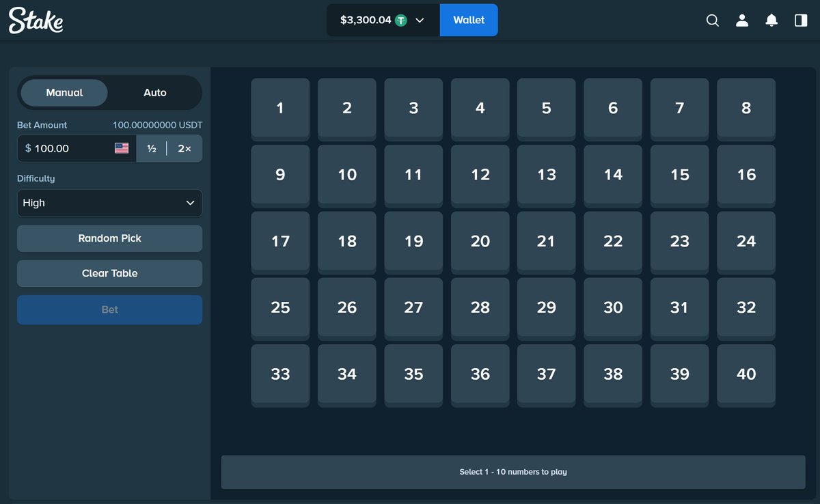Viewport: 820px width, 504px height.
Task: Pick number 22 on the board
Action: point(613,242)
